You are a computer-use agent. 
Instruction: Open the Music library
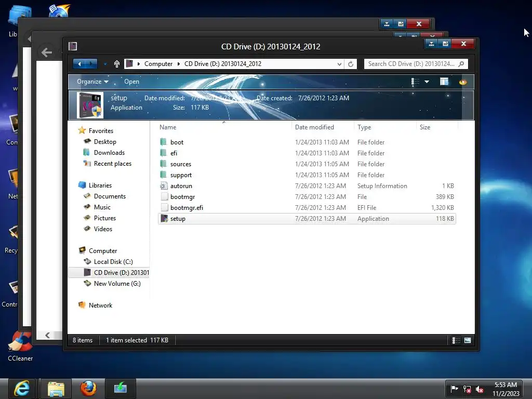click(x=102, y=207)
